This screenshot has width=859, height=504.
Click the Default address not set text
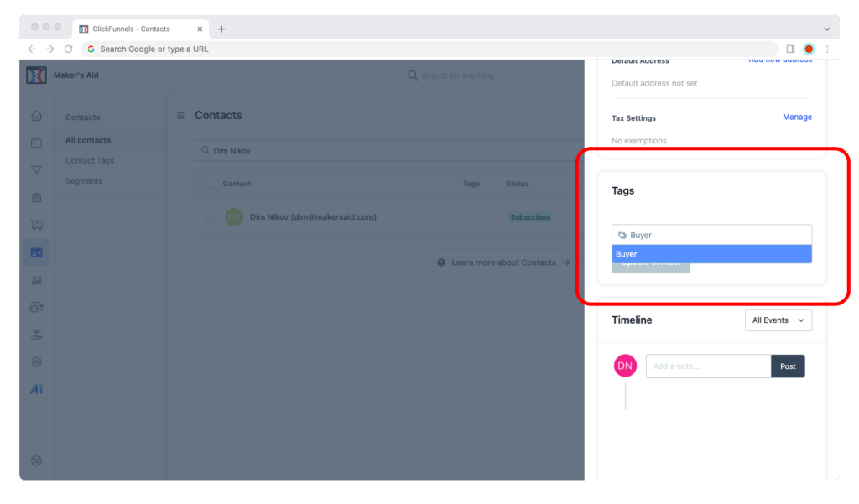[x=654, y=83]
